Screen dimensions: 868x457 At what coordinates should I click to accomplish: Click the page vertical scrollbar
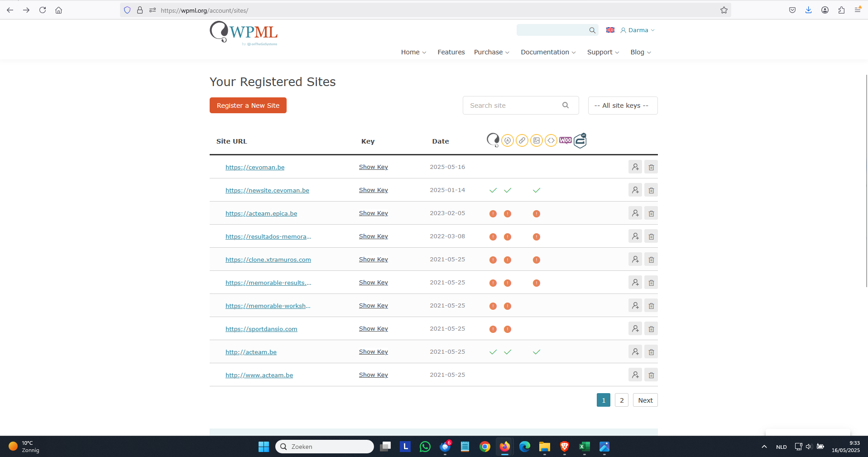866,181
